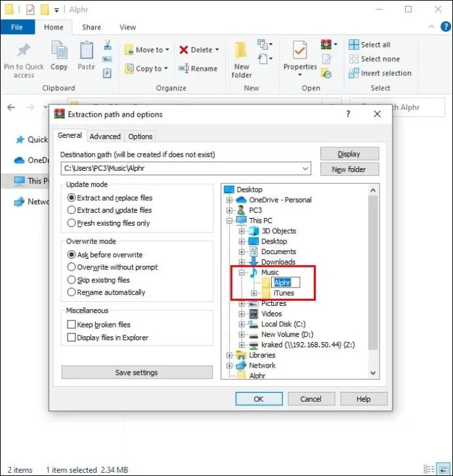The width and height of the screenshot is (453, 476).
Task: Select OneDrive - Personal cloud icon in tree
Action: point(241,200)
